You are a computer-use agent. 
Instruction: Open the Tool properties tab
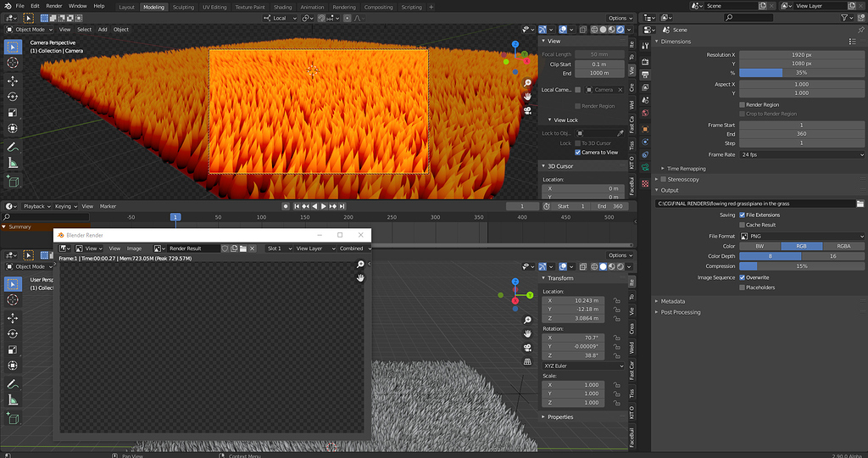pos(645,46)
